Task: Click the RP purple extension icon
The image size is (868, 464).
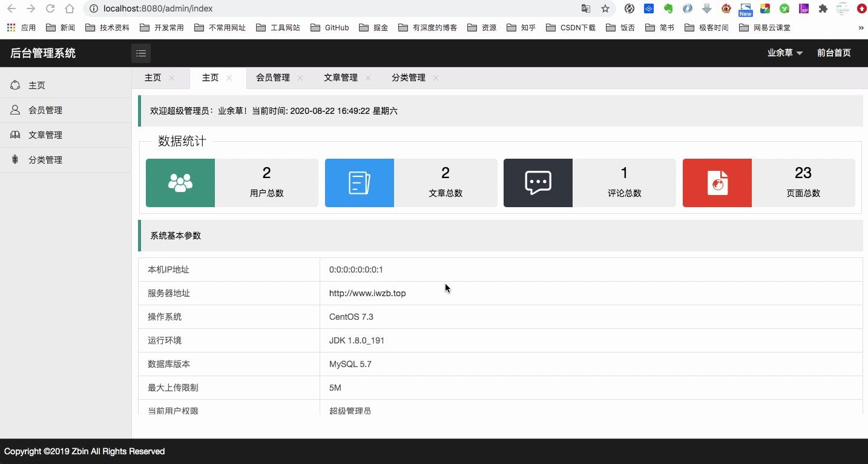Action: (804, 8)
